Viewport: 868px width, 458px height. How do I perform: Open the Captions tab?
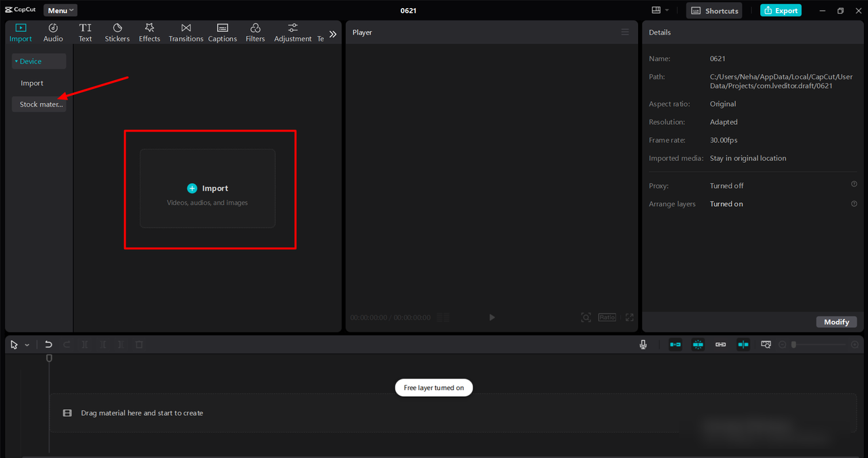tap(222, 33)
